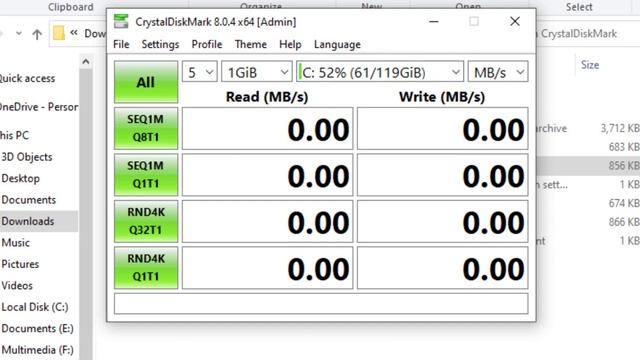Open Documents folder in Explorer sidebar
Screen dimensions: 640x360
tap(29, 200)
